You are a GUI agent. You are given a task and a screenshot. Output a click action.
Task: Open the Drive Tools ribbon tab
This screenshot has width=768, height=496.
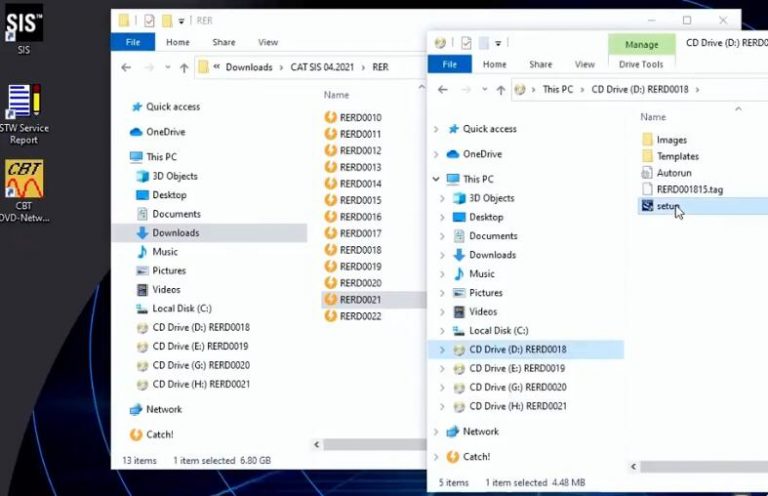pos(641,65)
